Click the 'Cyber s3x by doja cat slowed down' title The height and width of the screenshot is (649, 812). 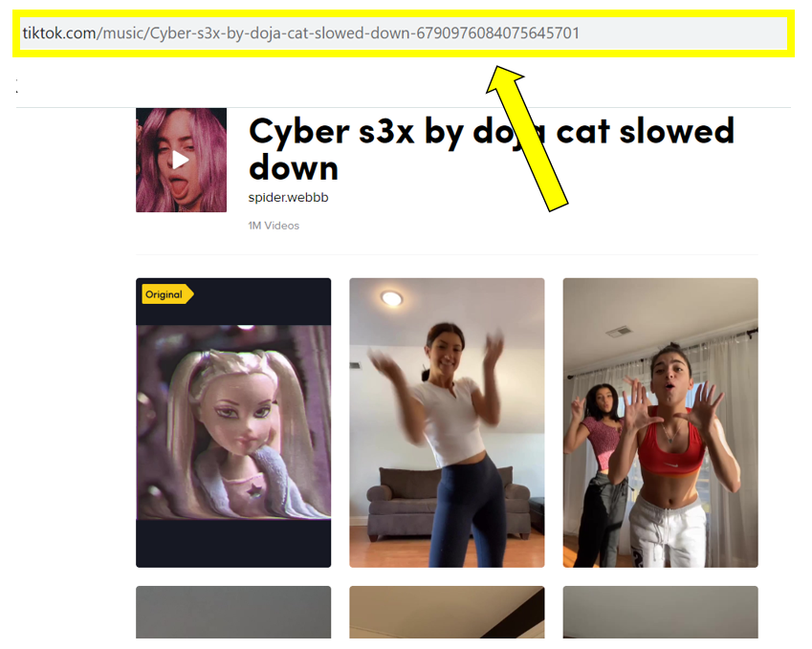(491, 148)
